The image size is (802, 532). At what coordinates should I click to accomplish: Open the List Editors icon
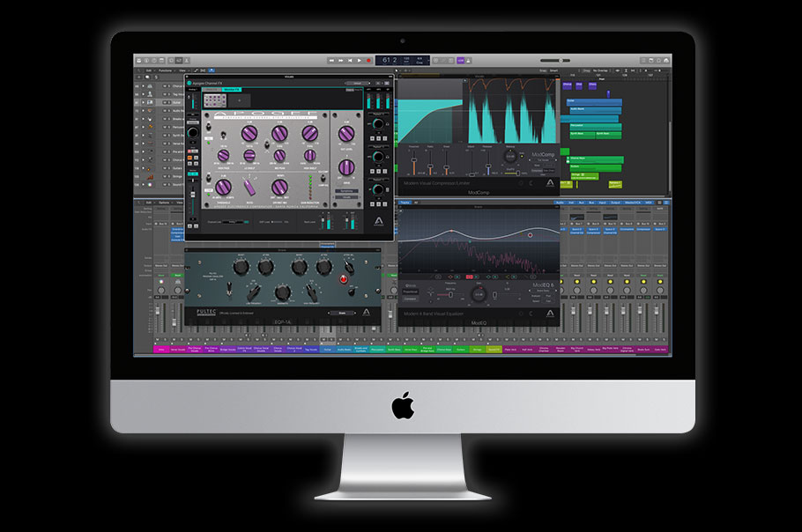643,60
